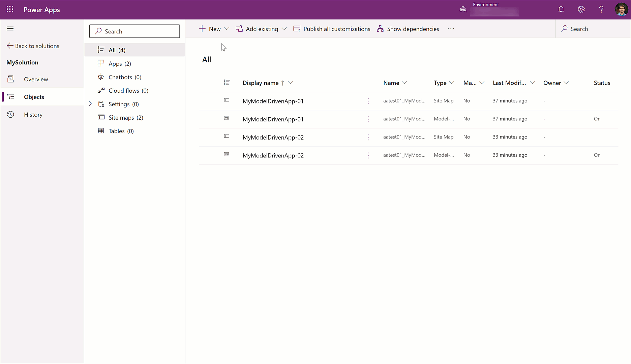Image resolution: width=631 pixels, height=364 pixels.
Task: Open the row actions for MyModelDrivenApp-01
Action: pyautogui.click(x=368, y=101)
